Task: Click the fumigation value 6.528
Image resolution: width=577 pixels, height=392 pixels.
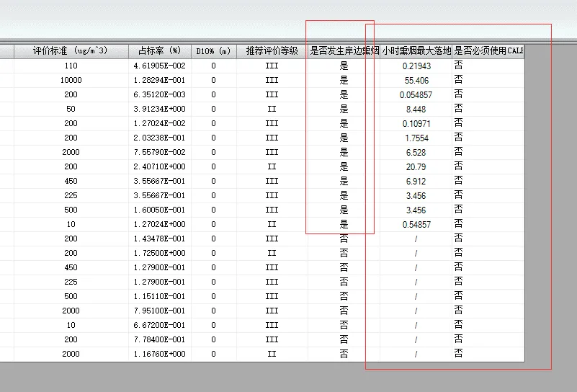Action: pos(416,152)
